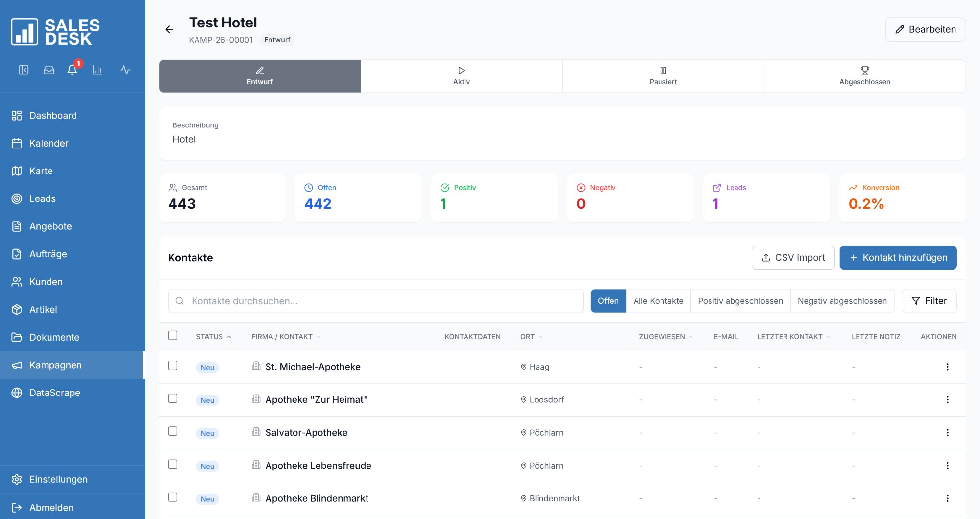Click the activity pulse icon in sidebar

coord(125,70)
